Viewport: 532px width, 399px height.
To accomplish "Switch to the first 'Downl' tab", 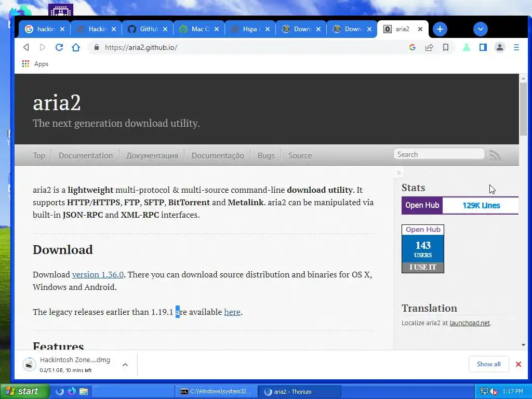I will [x=301, y=29].
